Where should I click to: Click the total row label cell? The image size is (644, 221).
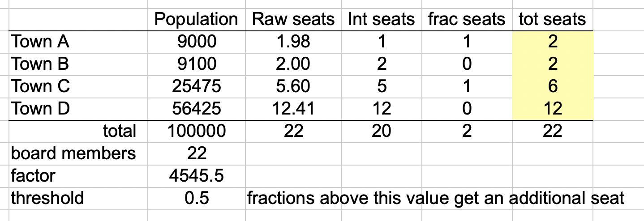[78, 132]
